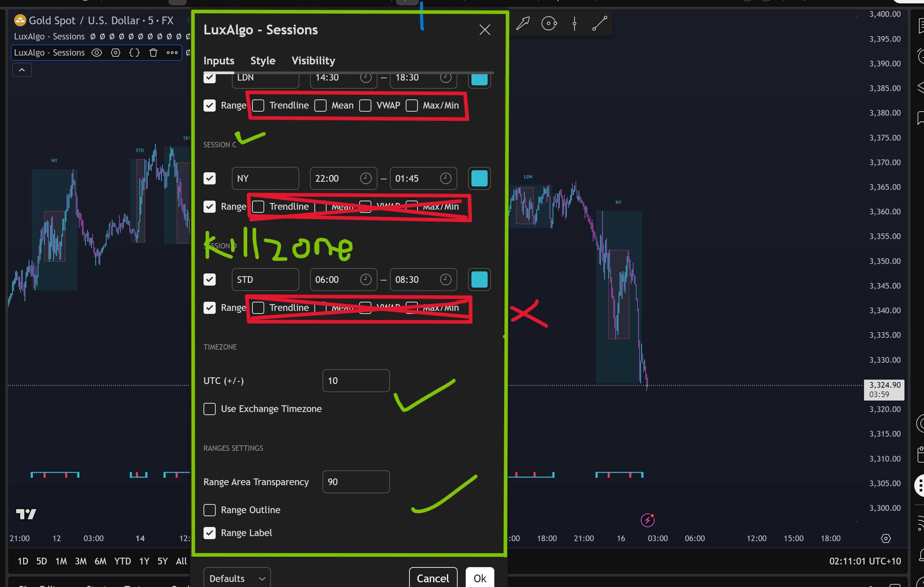The height and width of the screenshot is (587, 924).
Task: Open clock picker for LDN end time 18:30
Action: 445,78
